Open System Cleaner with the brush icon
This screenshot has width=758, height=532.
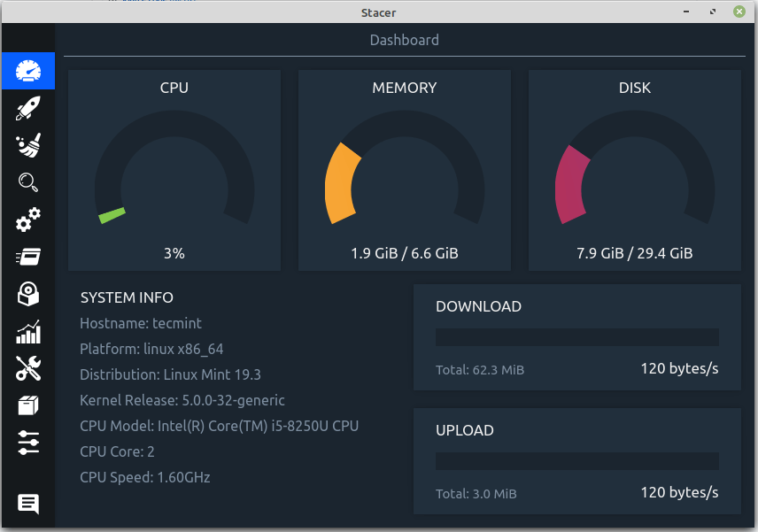point(27,145)
